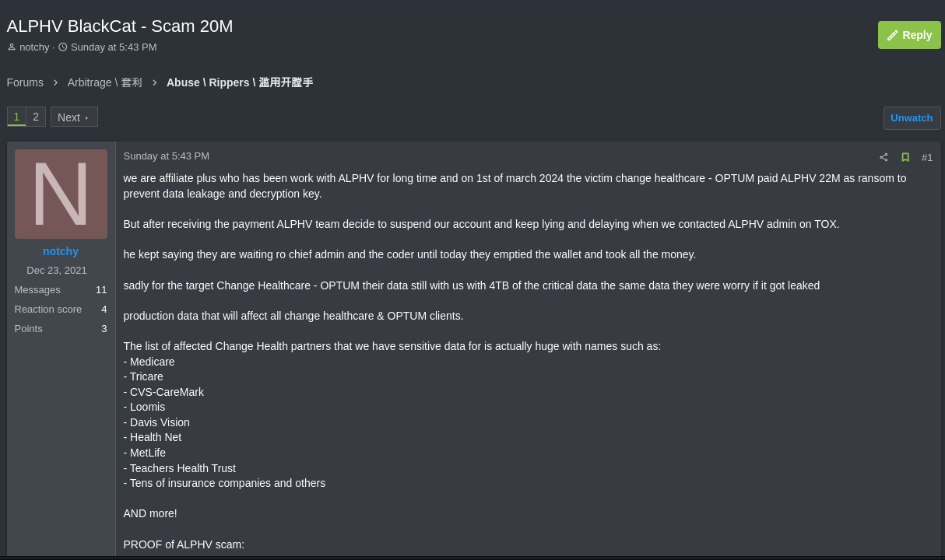
Task: Click the post timestamp Sunday 5:43 PM
Action: (x=166, y=156)
